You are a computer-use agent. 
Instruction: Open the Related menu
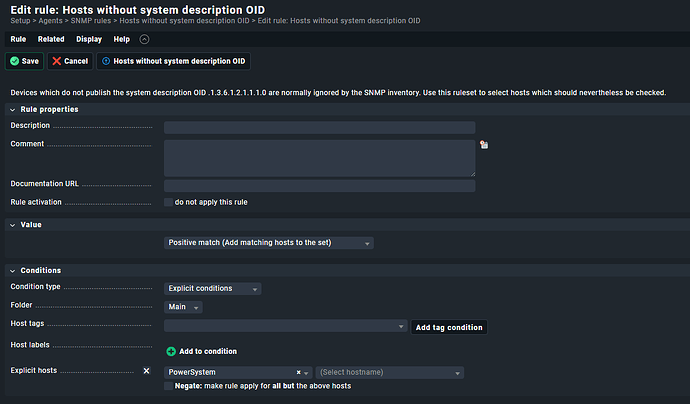(51, 39)
